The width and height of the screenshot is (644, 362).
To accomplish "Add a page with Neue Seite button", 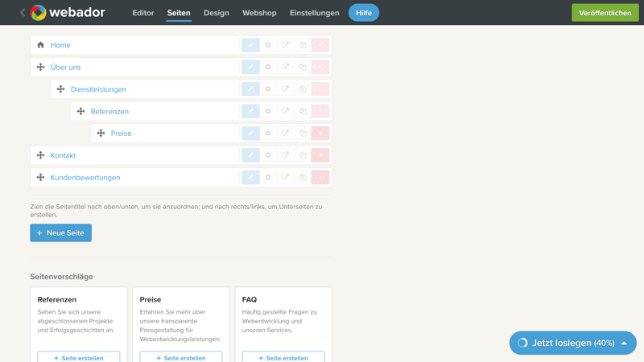I will [x=61, y=232].
